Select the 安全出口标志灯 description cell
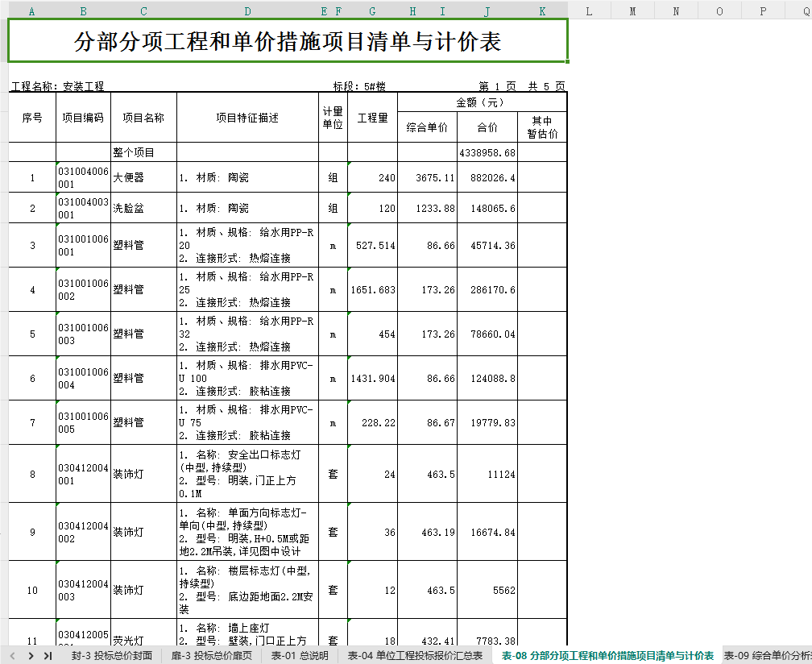This screenshot has width=812, height=664. (247, 473)
